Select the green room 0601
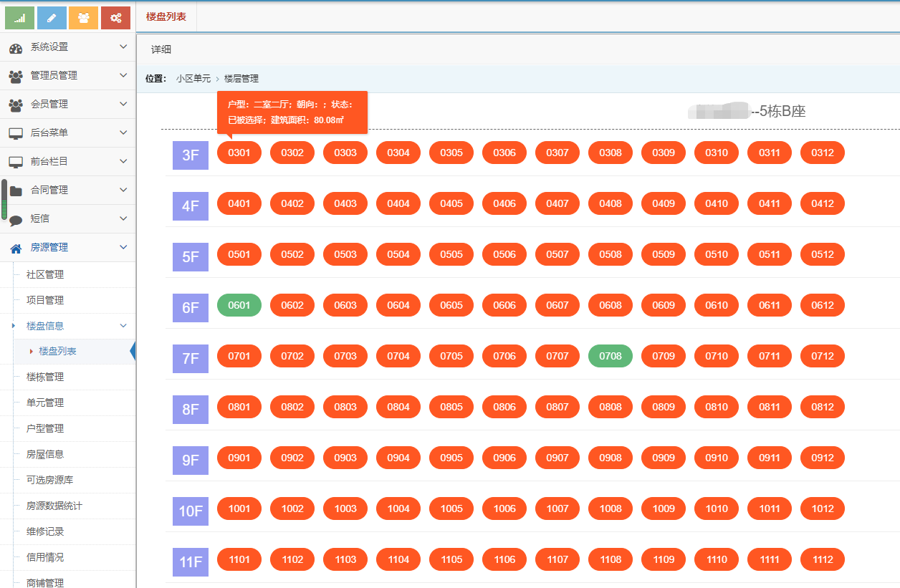This screenshot has height=588, width=900. 239,305
